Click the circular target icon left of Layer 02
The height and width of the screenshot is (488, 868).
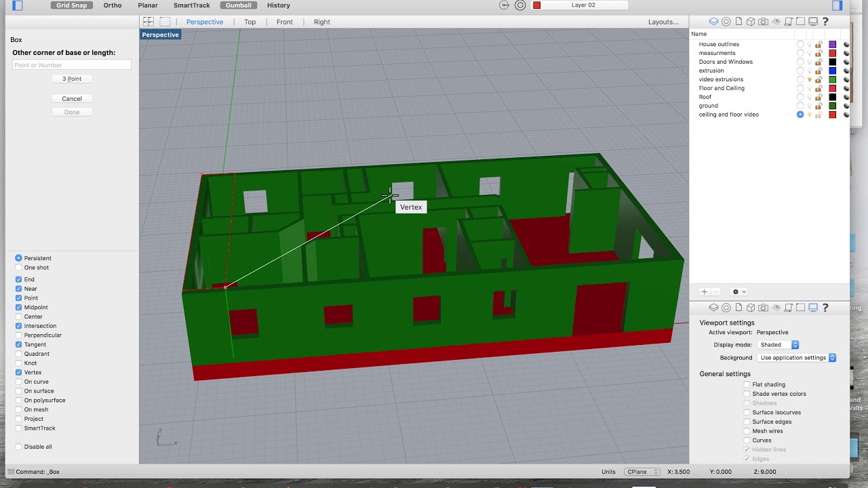[x=520, y=5]
